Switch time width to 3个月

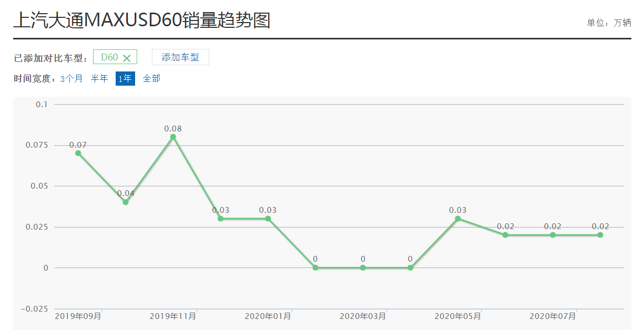[71, 79]
